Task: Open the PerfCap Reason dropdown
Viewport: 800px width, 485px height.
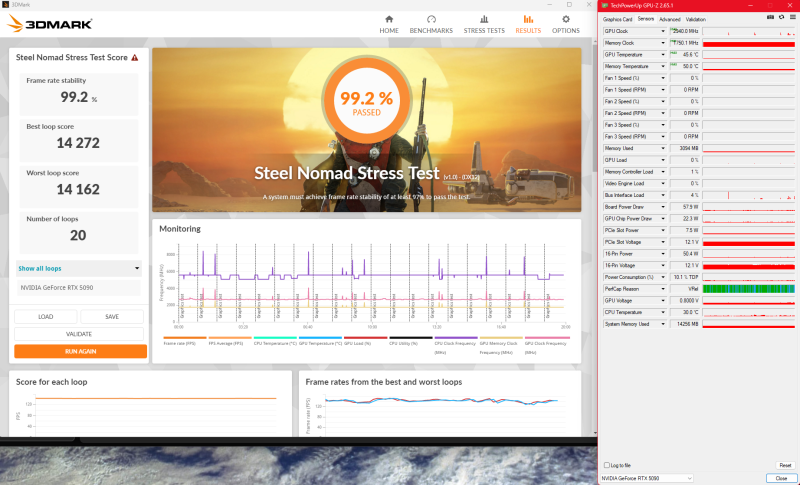Action: 663,289
